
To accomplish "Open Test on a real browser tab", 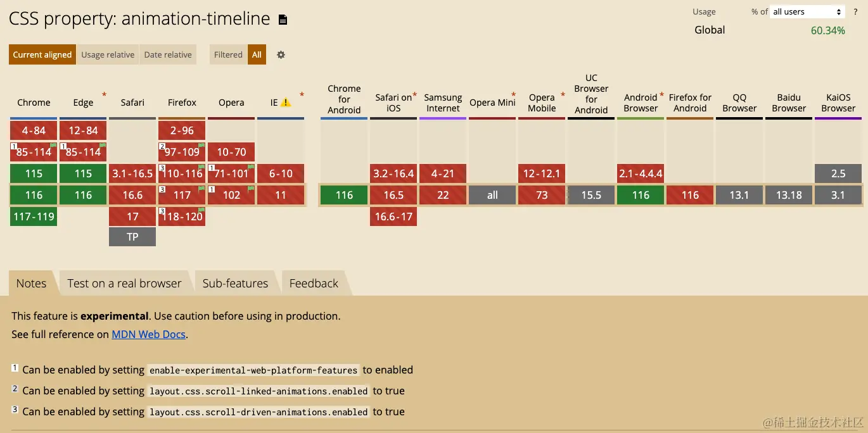I will point(124,283).
